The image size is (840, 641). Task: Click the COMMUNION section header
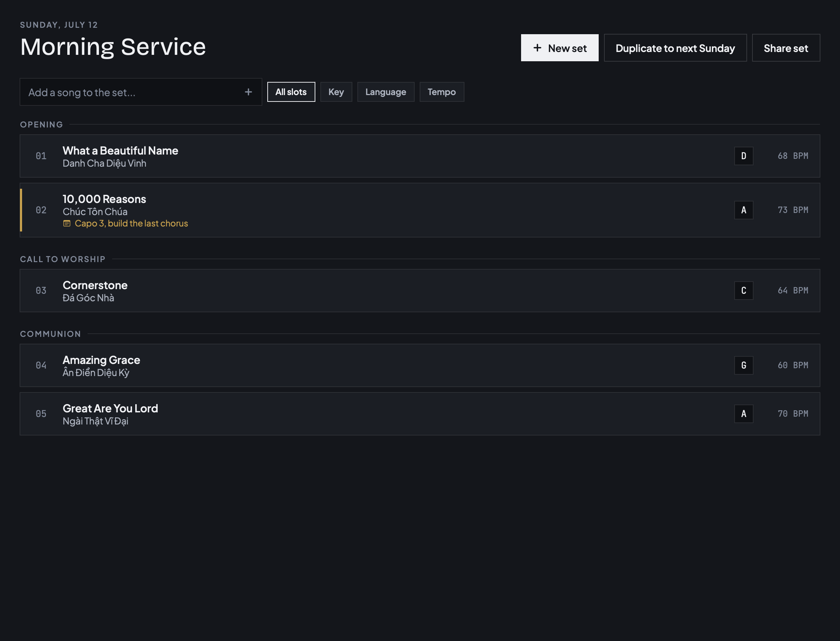(50, 334)
